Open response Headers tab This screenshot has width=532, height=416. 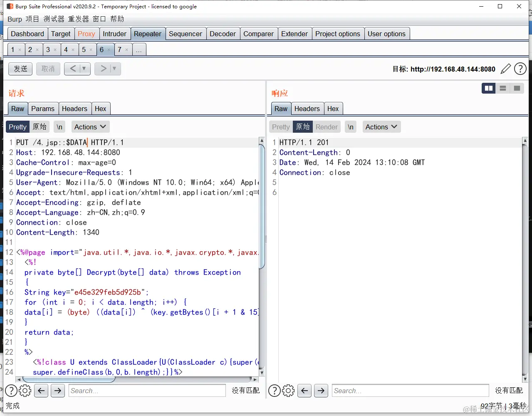pyautogui.click(x=307, y=109)
